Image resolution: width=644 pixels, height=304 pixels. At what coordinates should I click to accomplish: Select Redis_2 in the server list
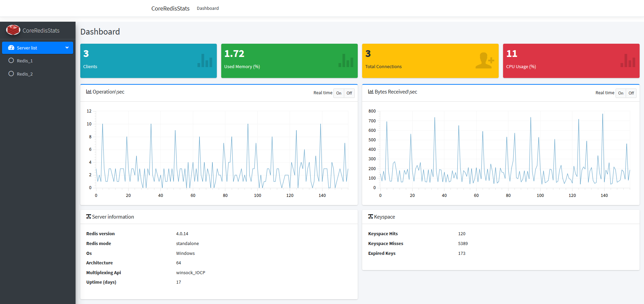click(25, 74)
